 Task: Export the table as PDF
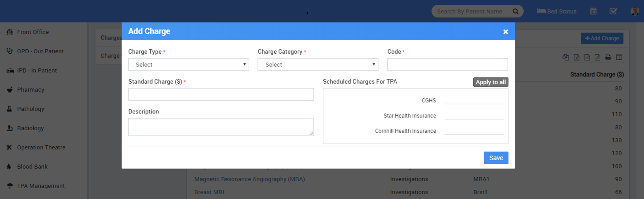[x=597, y=57]
